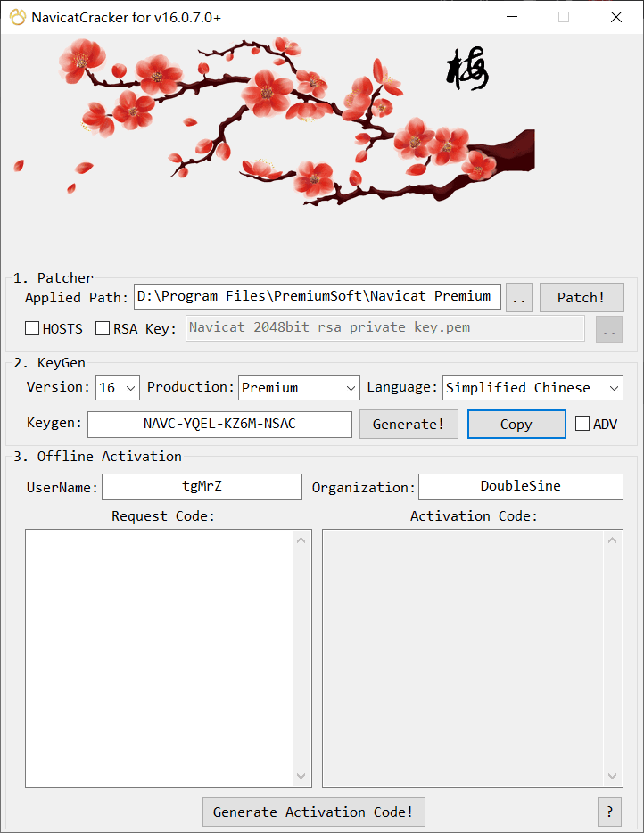Browse for the applied path folder
Image resolution: width=644 pixels, height=833 pixels.
tap(519, 298)
